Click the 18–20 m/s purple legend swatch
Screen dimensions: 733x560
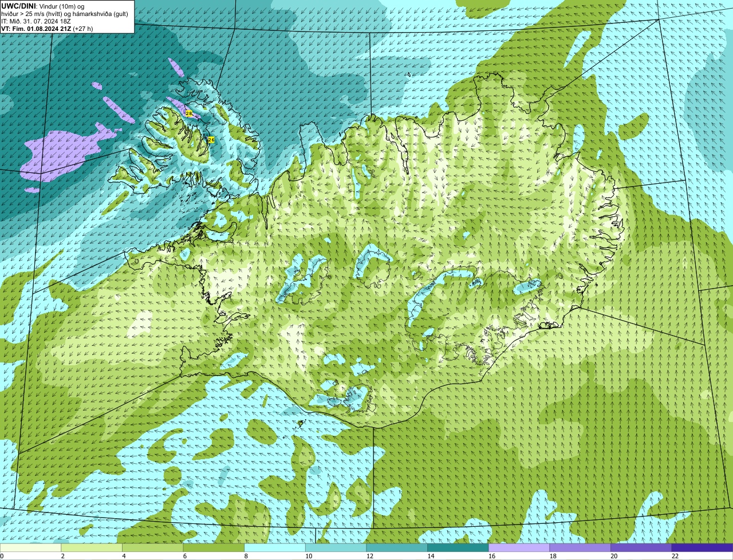point(580,547)
